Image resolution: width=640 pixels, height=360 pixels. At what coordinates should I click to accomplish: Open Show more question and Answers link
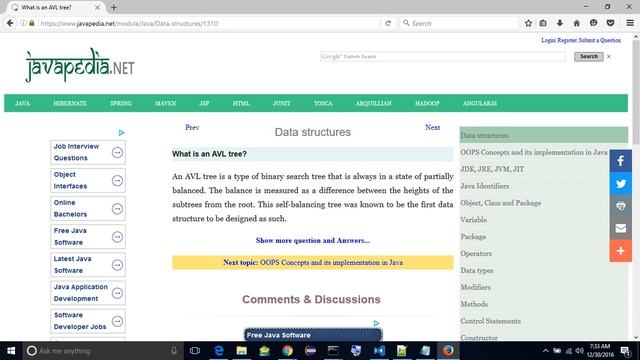pos(313,240)
